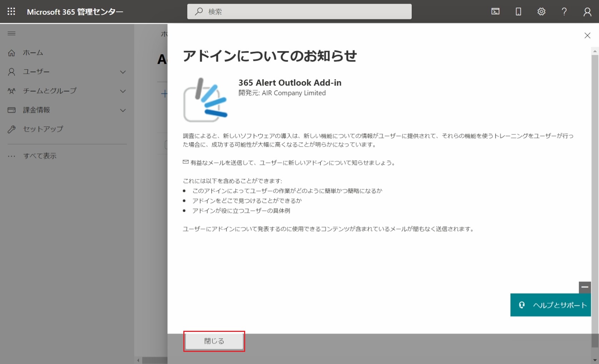Expand the 課金情報 chevron
The image size is (599, 364).
tap(123, 110)
